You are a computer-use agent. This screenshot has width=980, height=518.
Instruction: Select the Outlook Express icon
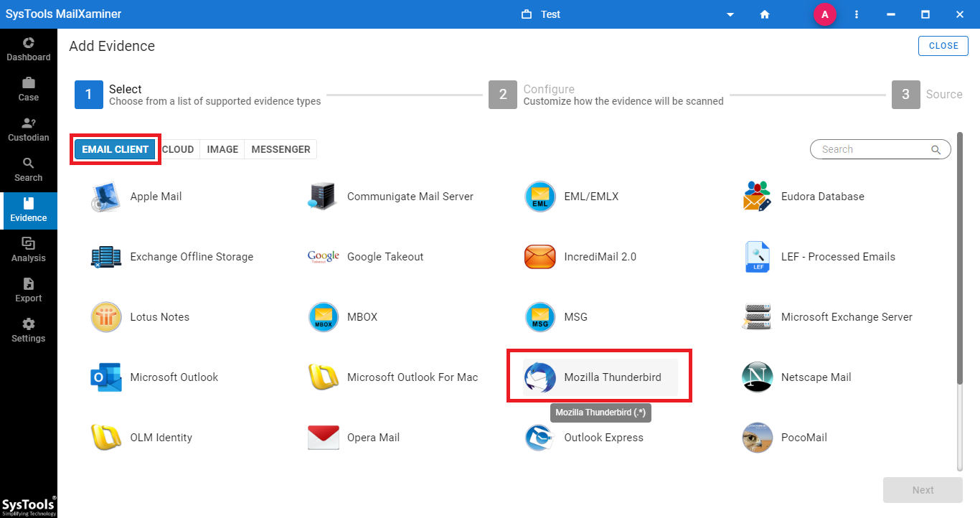(x=540, y=438)
